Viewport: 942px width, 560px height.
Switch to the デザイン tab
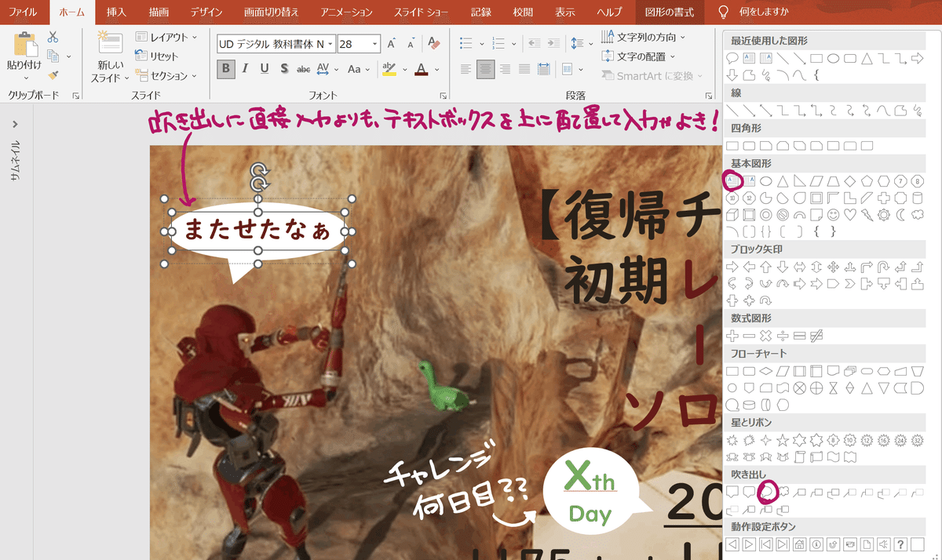(x=206, y=13)
